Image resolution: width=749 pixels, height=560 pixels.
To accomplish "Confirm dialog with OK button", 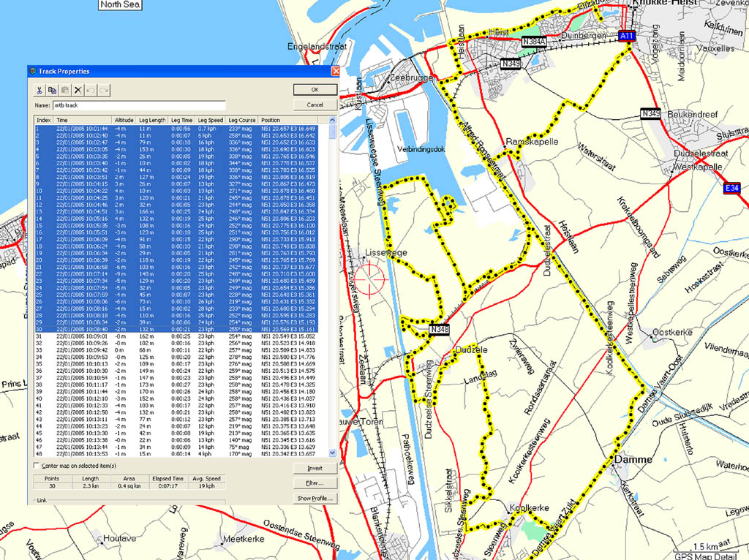I will tap(315, 90).
